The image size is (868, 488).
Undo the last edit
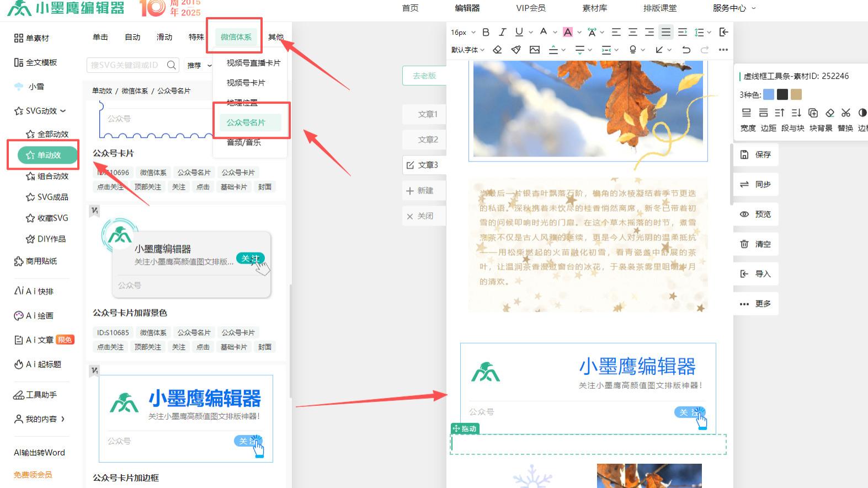[x=686, y=50]
